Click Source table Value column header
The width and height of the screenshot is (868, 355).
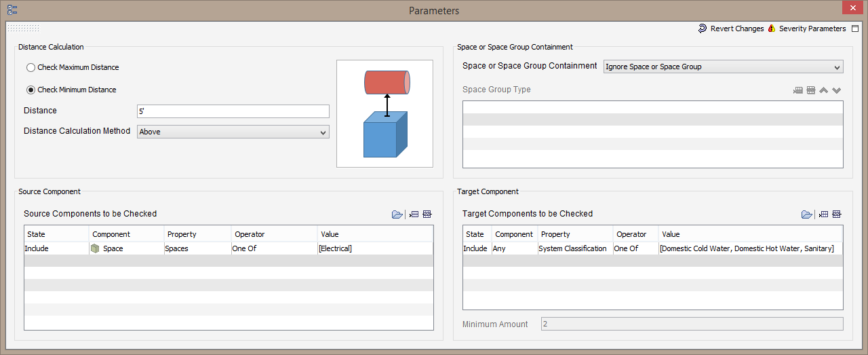click(375, 234)
